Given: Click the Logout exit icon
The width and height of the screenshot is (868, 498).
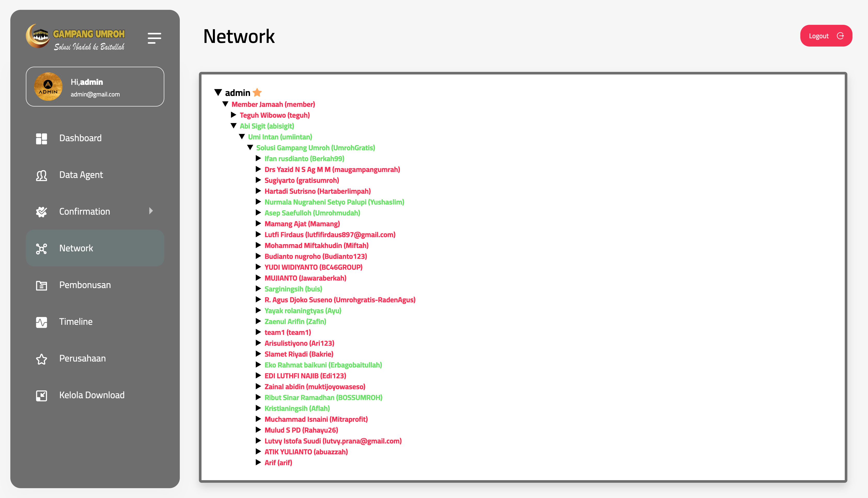Looking at the screenshot, I should [x=840, y=36].
